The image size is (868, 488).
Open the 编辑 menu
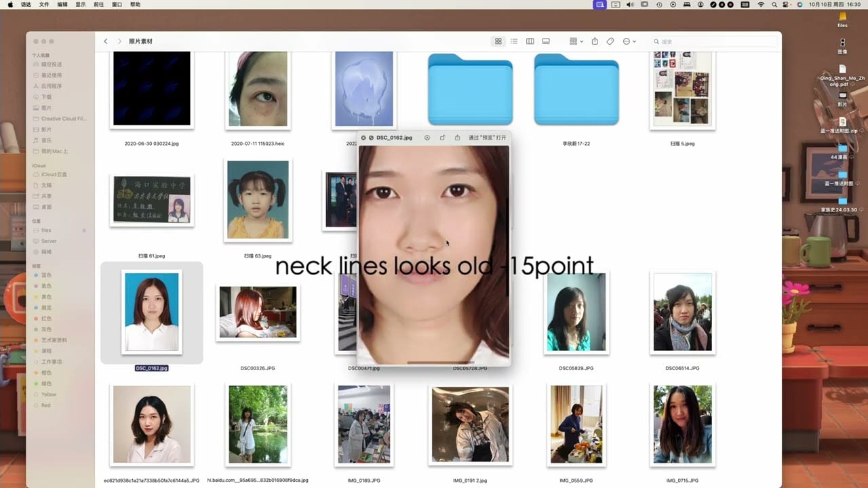tap(62, 5)
